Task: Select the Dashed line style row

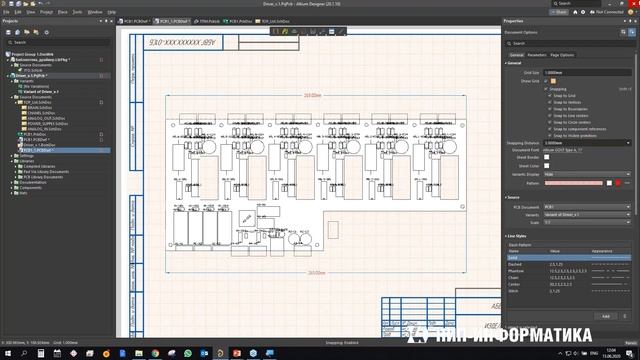Action: (569, 264)
